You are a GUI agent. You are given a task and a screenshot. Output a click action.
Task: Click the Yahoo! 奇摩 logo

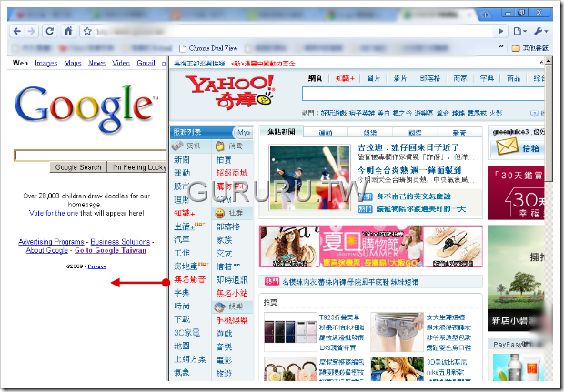click(x=230, y=92)
